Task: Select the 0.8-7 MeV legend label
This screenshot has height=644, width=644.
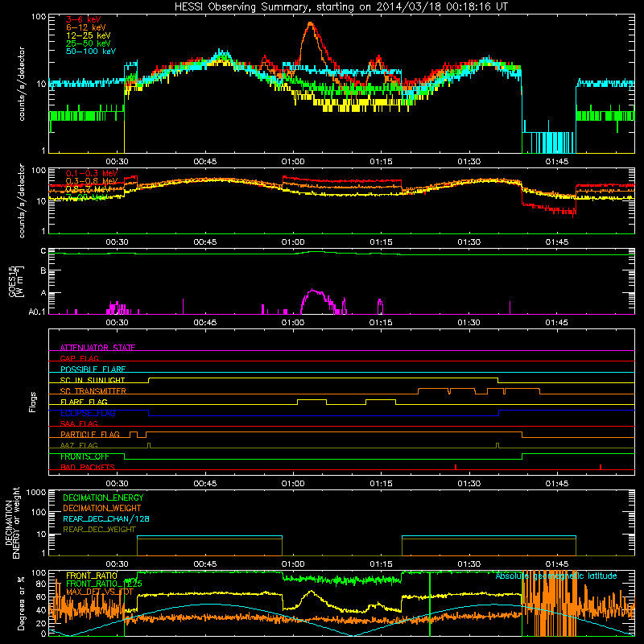Action: coord(88,189)
